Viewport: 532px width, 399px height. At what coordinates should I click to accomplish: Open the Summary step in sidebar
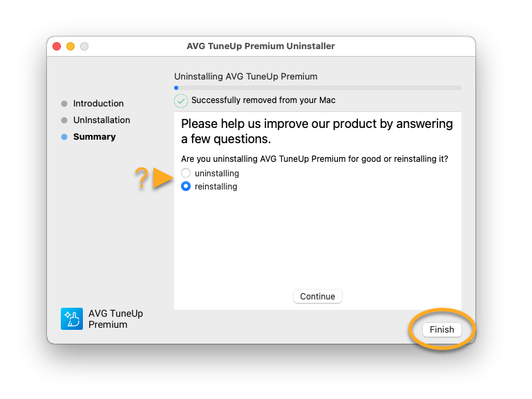pos(95,137)
